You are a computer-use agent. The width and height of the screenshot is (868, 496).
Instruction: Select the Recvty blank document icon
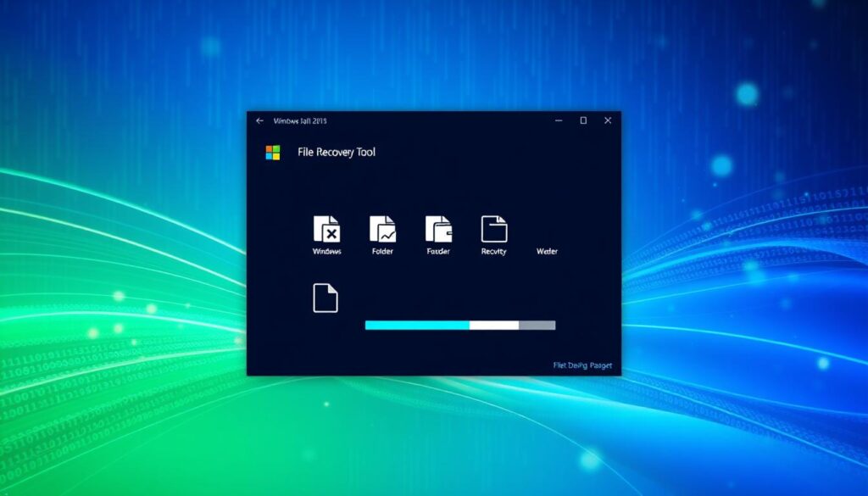pyautogui.click(x=494, y=230)
